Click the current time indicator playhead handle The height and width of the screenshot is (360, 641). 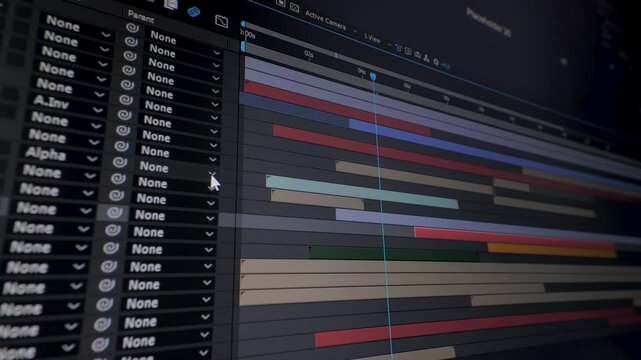coord(373,76)
